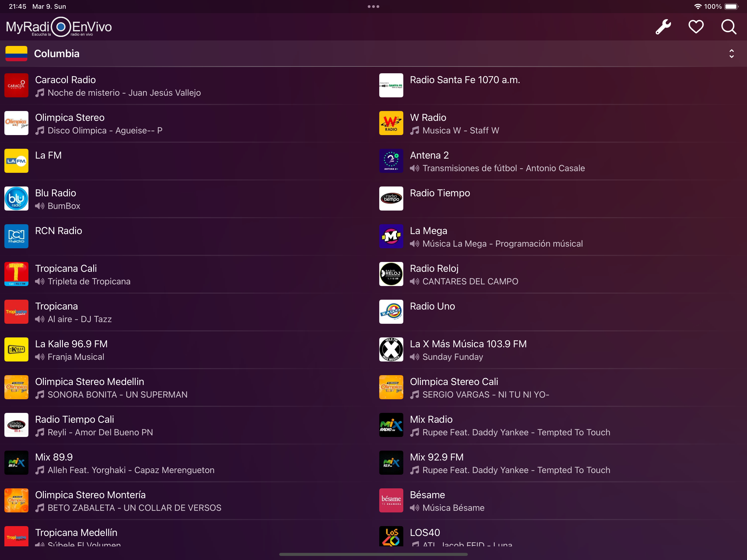Screen dimensions: 747x560
Task: Select the LOS40 station name
Action: coord(425,533)
